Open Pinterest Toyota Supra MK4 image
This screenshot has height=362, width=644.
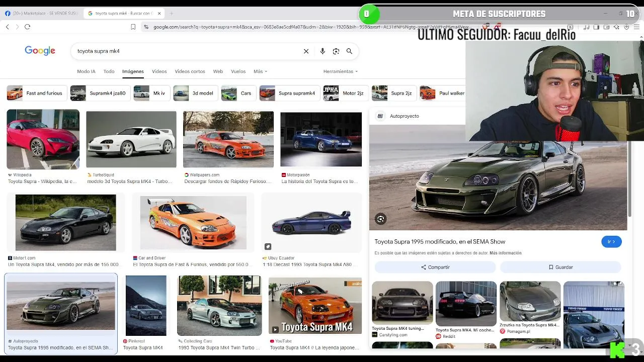click(x=146, y=306)
